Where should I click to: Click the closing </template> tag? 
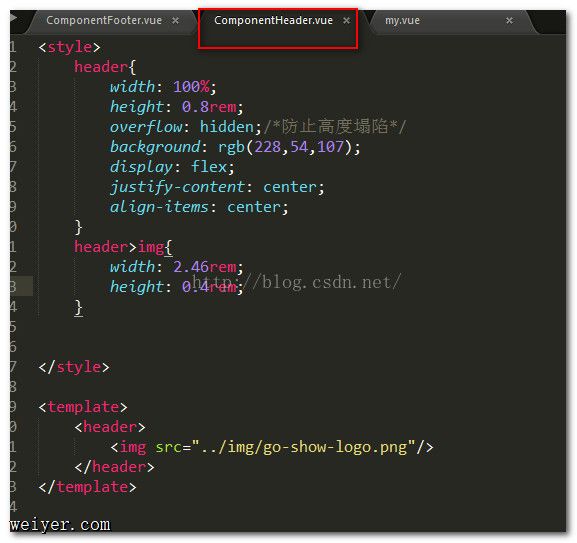pyautogui.click(x=87, y=487)
